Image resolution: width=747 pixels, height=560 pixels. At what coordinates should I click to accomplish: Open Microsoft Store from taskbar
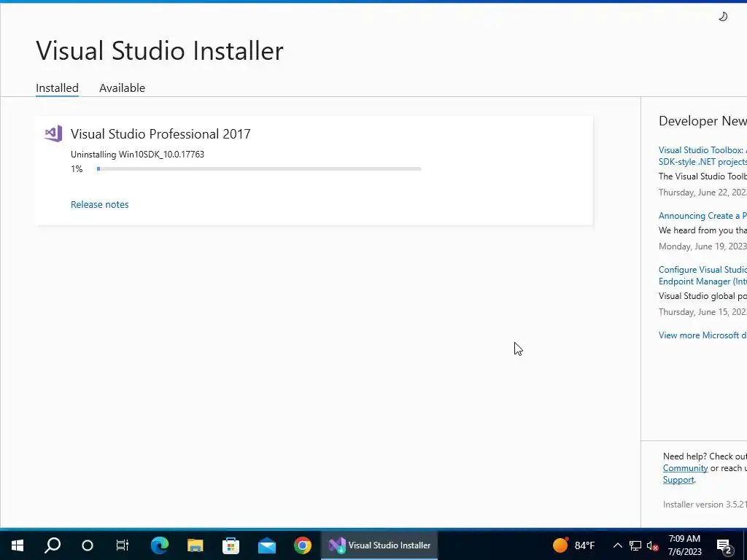click(231, 545)
